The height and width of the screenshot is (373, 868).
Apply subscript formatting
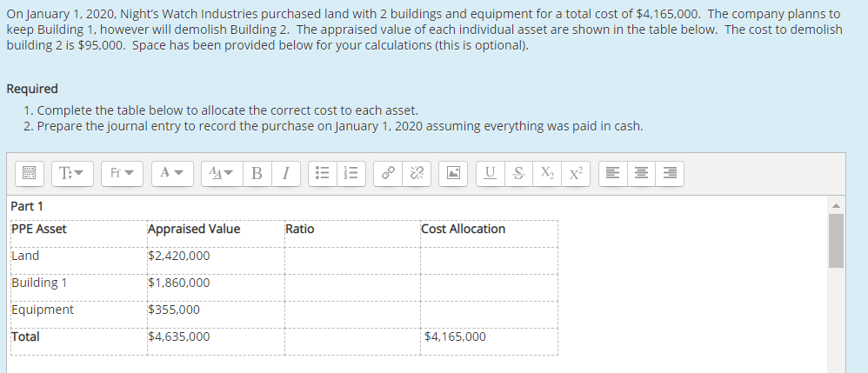point(547,173)
